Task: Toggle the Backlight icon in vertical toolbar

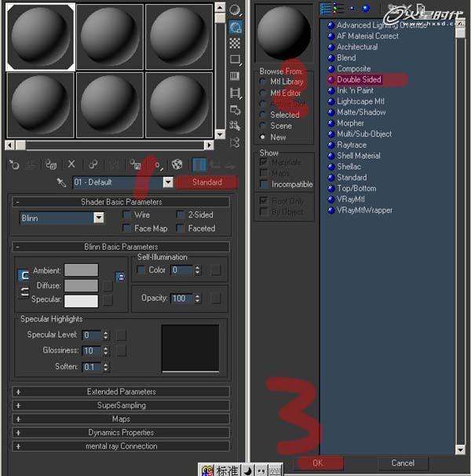Action: [x=235, y=27]
